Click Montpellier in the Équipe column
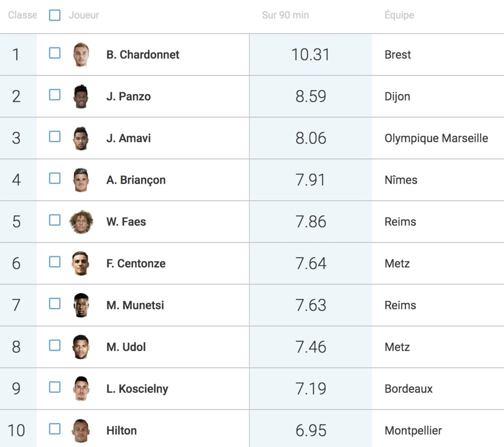Image resolution: width=504 pixels, height=447 pixels. [413, 431]
